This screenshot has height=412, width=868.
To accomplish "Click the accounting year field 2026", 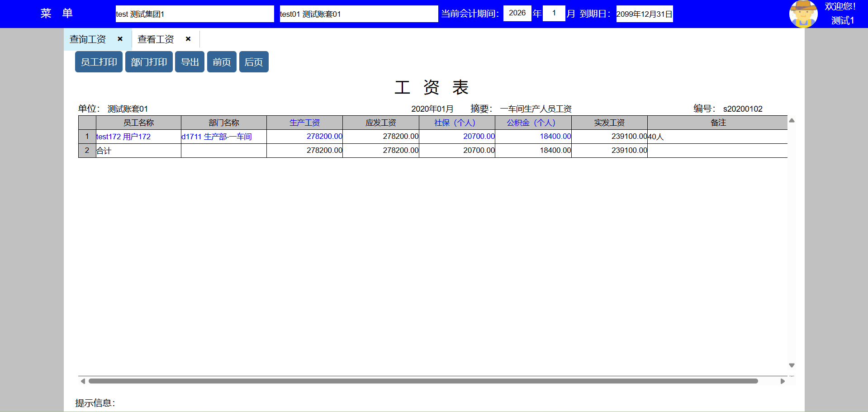I will [517, 13].
